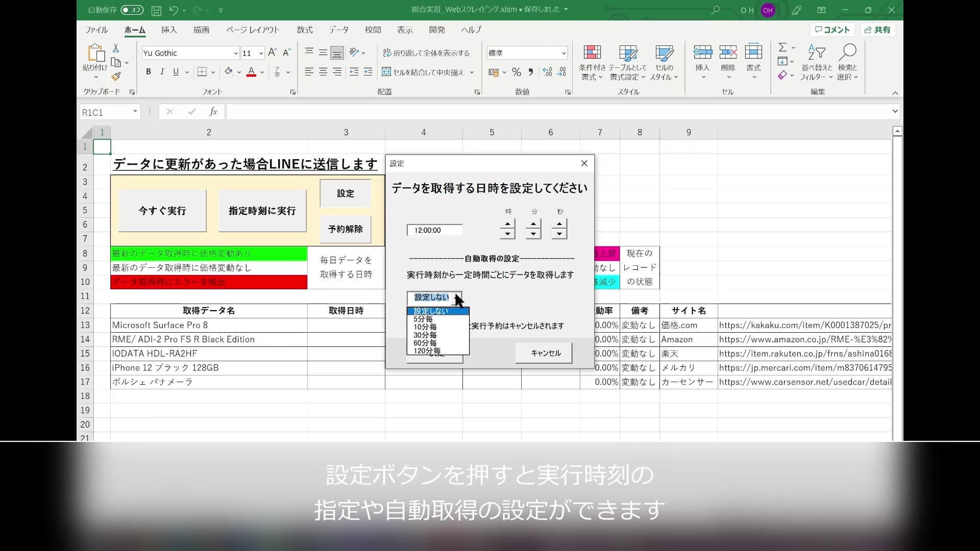Click the 予約解除 button

346,229
